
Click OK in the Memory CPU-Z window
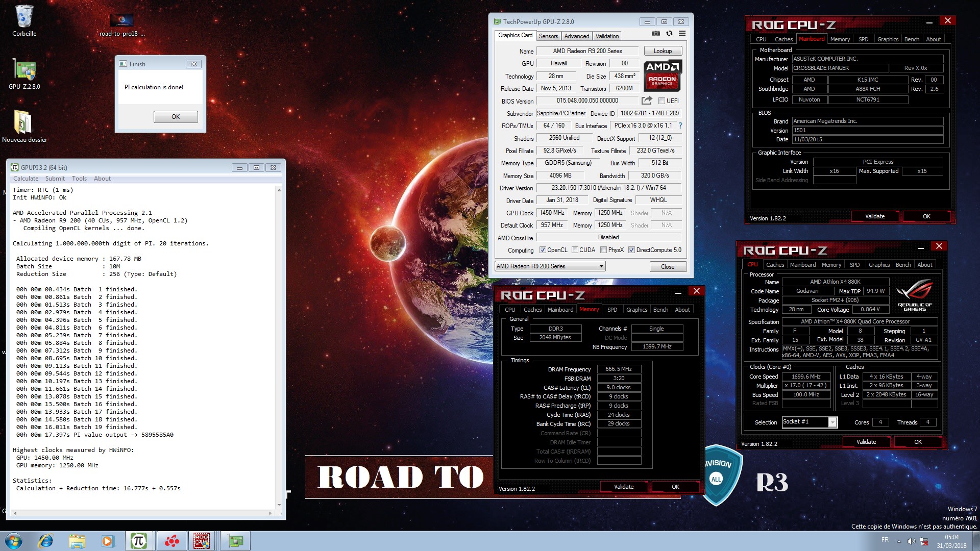click(675, 487)
